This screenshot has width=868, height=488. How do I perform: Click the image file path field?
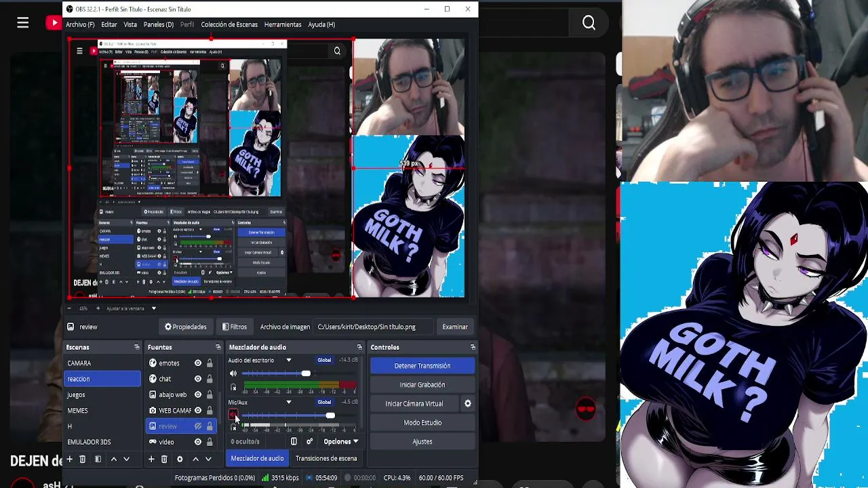point(373,327)
